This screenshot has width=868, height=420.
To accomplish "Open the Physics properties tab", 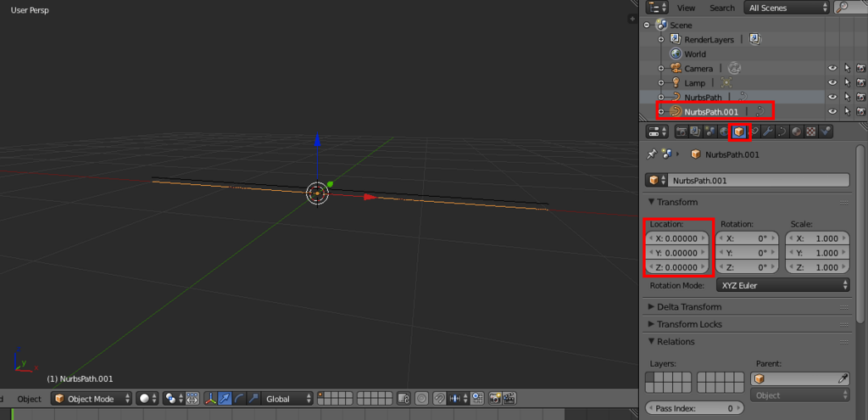I will (x=826, y=132).
